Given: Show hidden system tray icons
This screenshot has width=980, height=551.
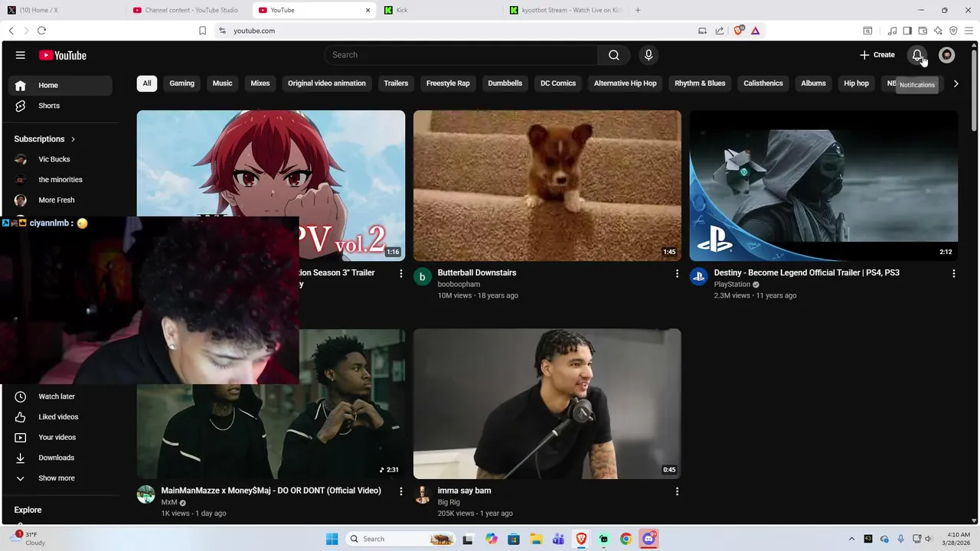Looking at the screenshot, I should coord(851,539).
